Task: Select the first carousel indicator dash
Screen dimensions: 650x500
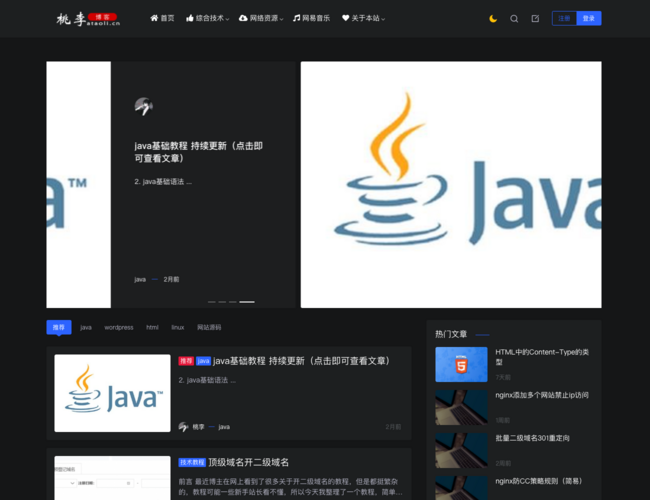Action: [211, 302]
